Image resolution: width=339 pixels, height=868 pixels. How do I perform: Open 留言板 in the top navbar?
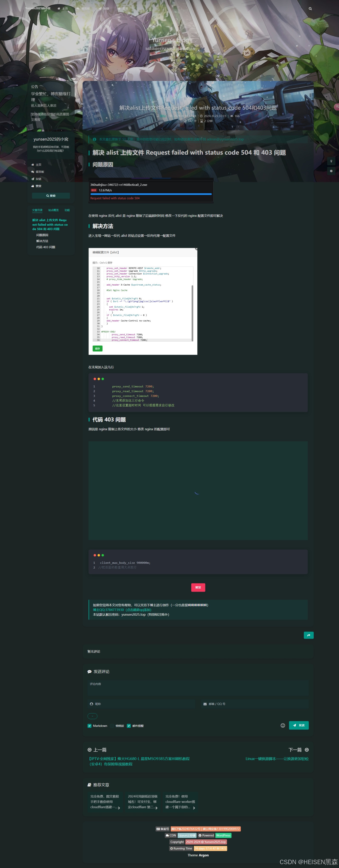83,8
